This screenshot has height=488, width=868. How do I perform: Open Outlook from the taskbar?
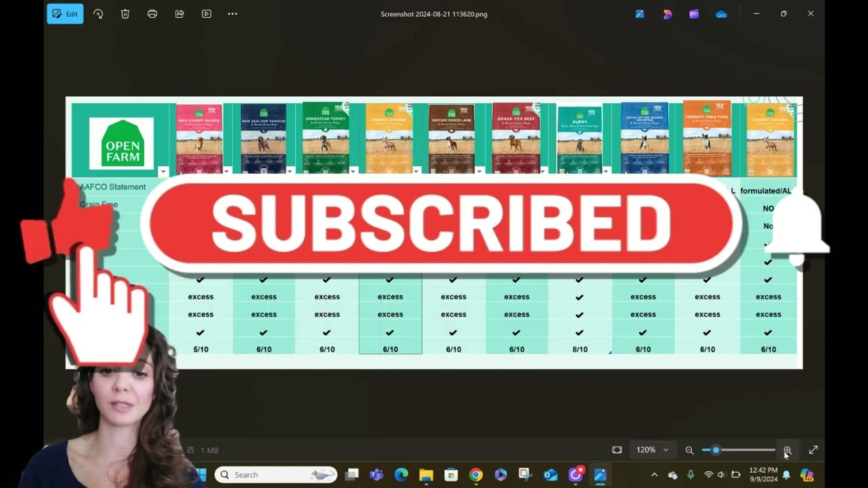550,475
